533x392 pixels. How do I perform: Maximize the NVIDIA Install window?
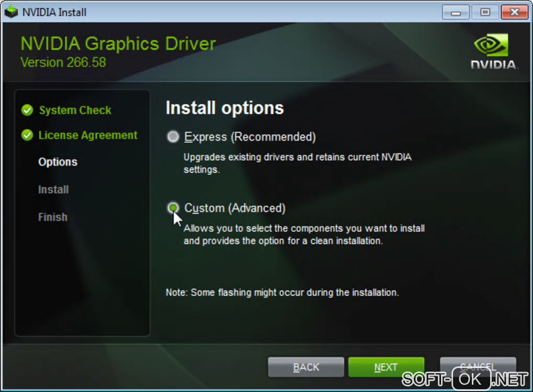tap(485, 13)
